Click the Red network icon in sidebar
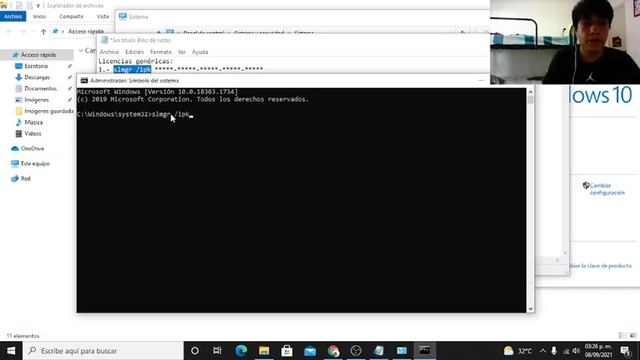 15,178
